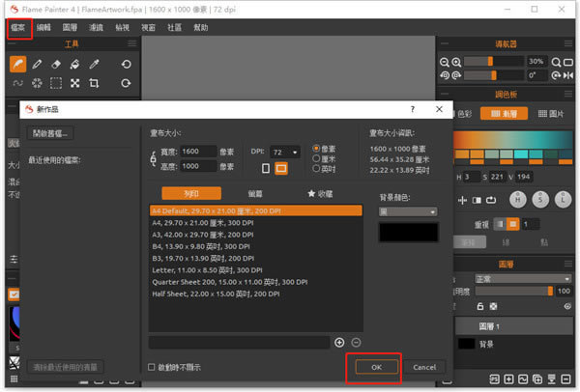Select the rectangular marquee selection tool

(56, 84)
